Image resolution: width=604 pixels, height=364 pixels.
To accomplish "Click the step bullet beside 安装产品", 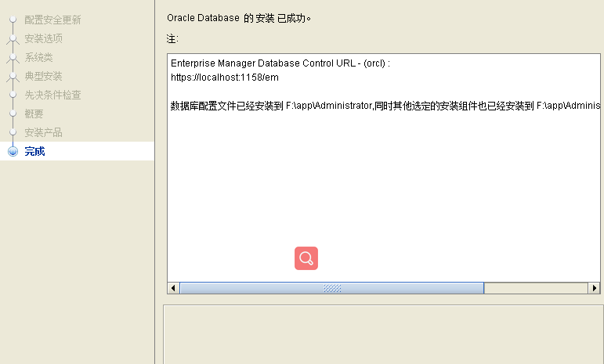I will (x=13, y=132).
